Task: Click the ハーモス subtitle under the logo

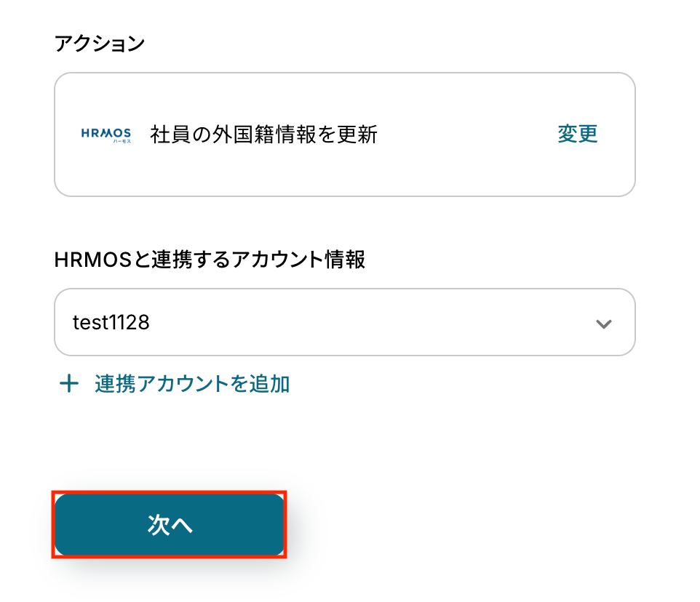Action: (x=122, y=142)
